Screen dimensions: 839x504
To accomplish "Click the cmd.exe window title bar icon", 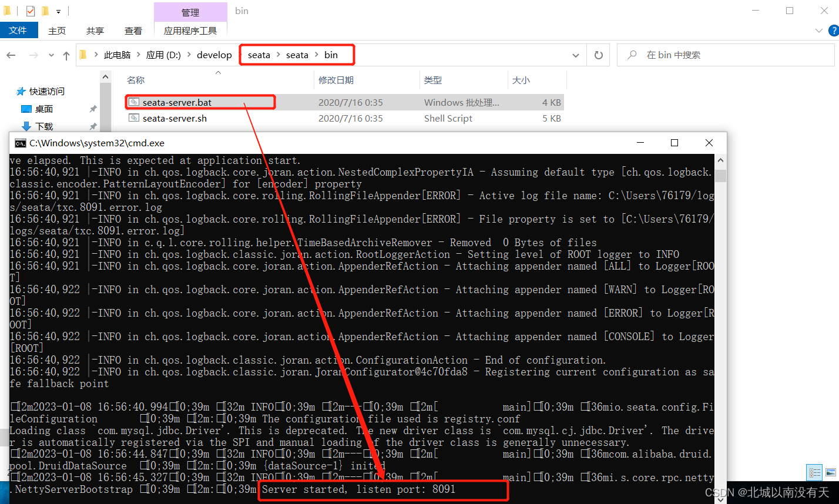I will pos(20,143).
